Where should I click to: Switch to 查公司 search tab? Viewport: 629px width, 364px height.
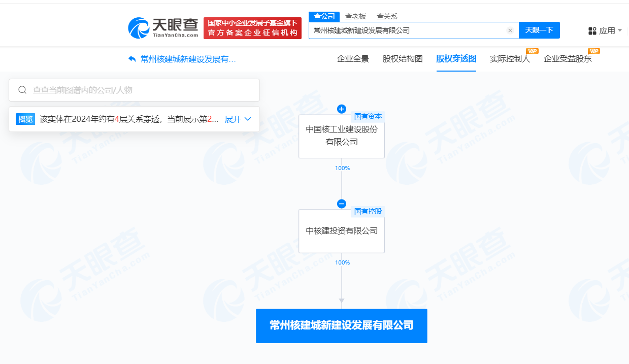(324, 16)
